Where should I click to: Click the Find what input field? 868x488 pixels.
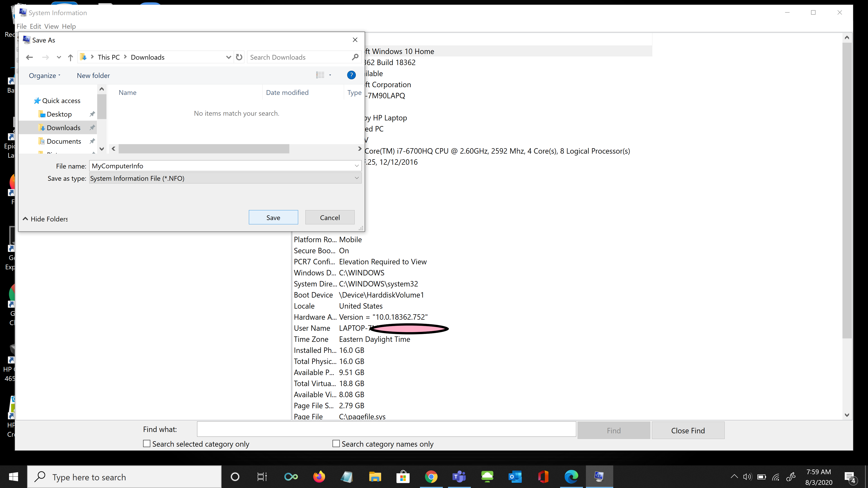[387, 429]
